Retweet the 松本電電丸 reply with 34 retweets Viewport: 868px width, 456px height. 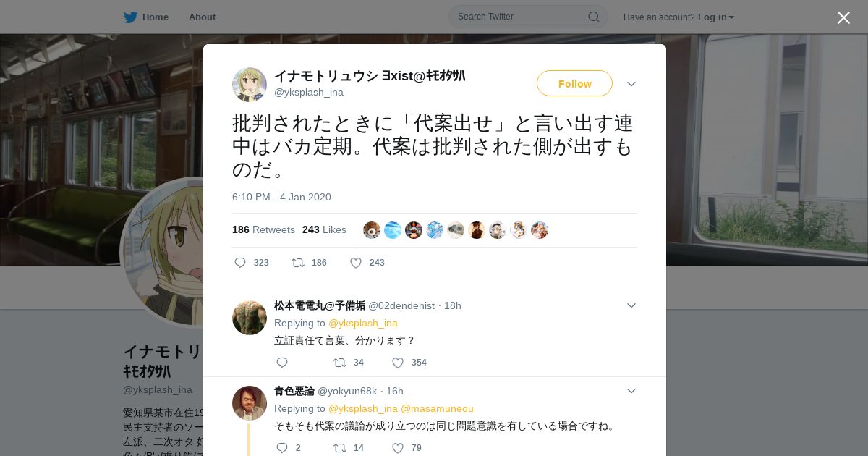339,363
